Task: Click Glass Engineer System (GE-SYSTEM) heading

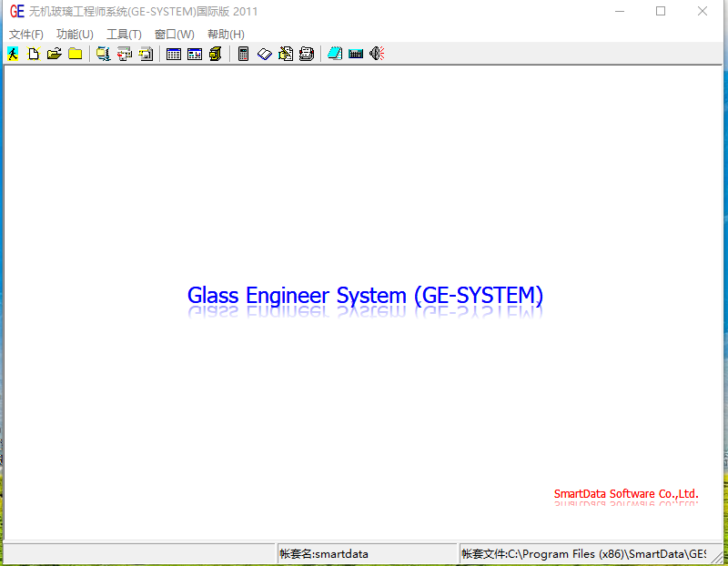Action: click(x=365, y=296)
